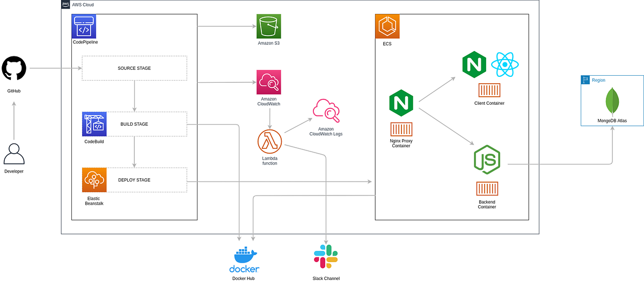Click the Amazon CloudWatch icon
The image size is (644, 282).
point(268,82)
